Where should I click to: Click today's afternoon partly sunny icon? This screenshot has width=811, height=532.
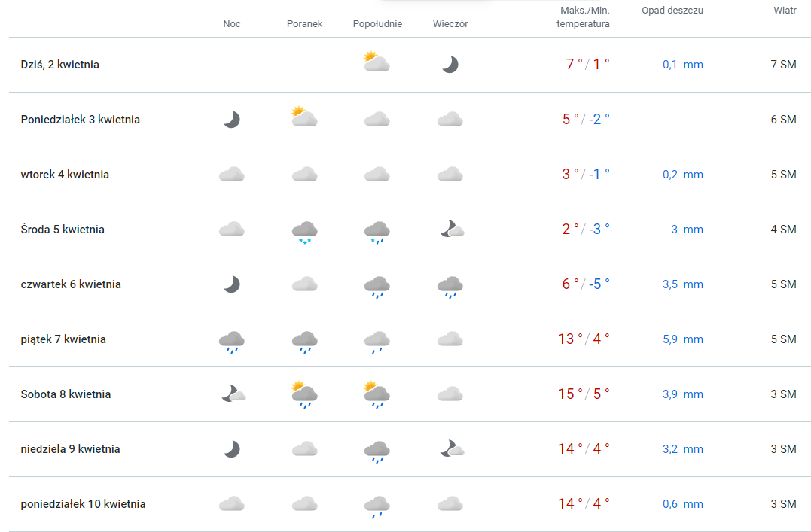click(377, 62)
